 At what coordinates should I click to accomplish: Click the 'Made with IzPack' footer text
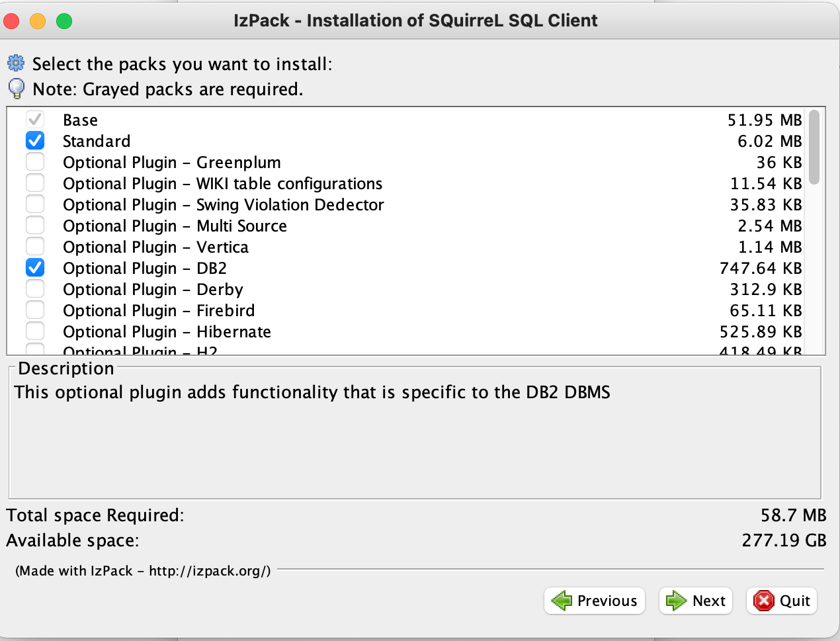pos(143,571)
